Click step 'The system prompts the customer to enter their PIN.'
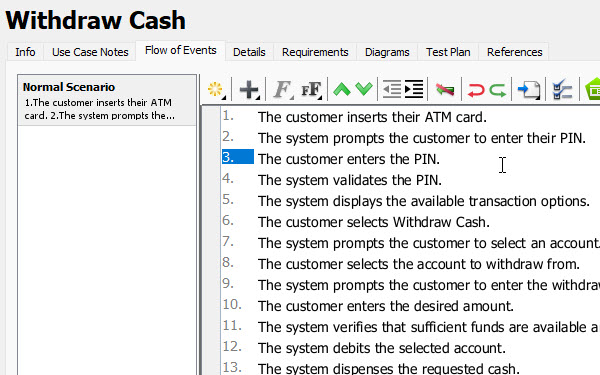 pos(422,138)
